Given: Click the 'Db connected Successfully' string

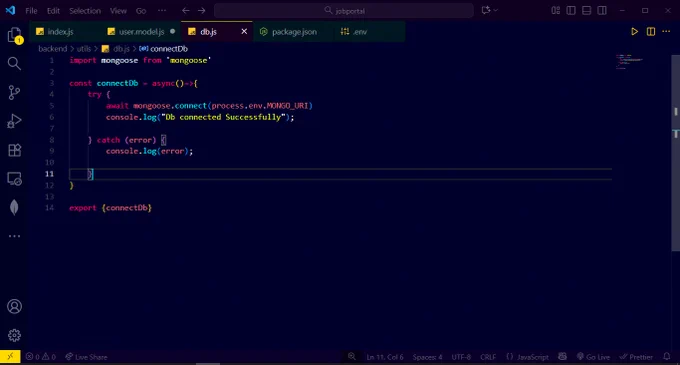Looking at the screenshot, I should 223,117.
